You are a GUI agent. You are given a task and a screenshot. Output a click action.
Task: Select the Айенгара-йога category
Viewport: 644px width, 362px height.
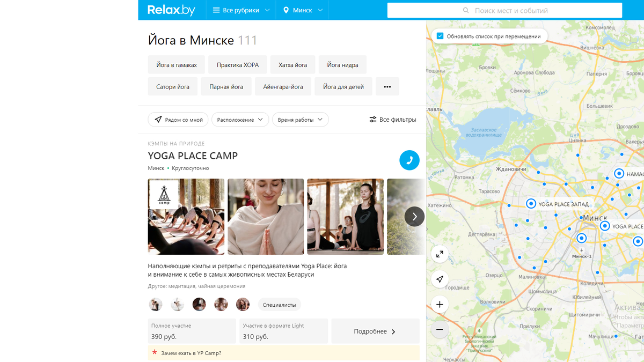click(283, 86)
